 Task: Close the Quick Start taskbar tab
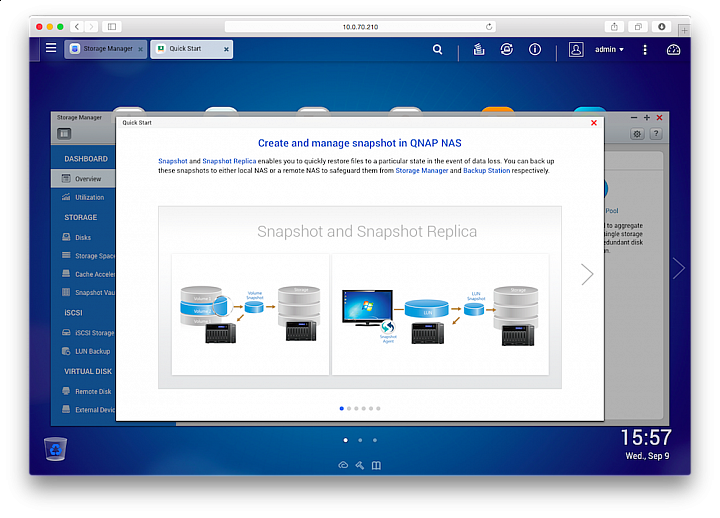click(x=226, y=49)
